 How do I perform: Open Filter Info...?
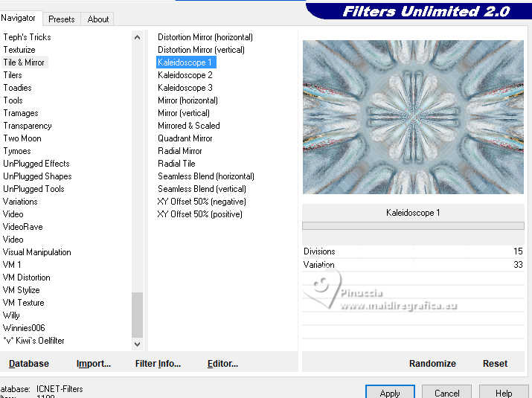(x=158, y=364)
